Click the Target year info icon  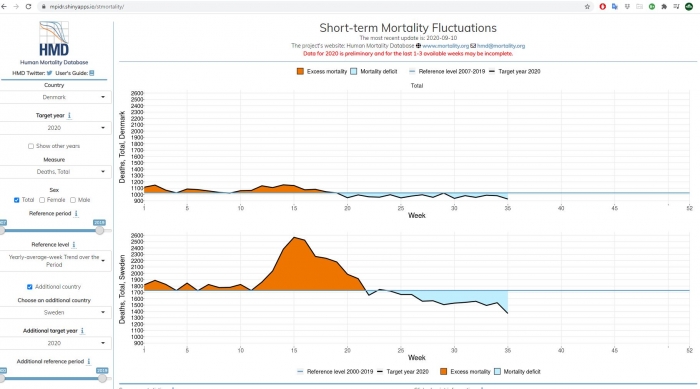(69, 115)
